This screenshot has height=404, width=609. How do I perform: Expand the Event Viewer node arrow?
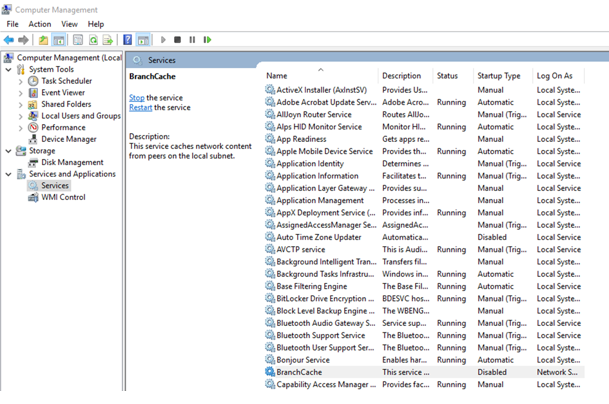tap(21, 93)
